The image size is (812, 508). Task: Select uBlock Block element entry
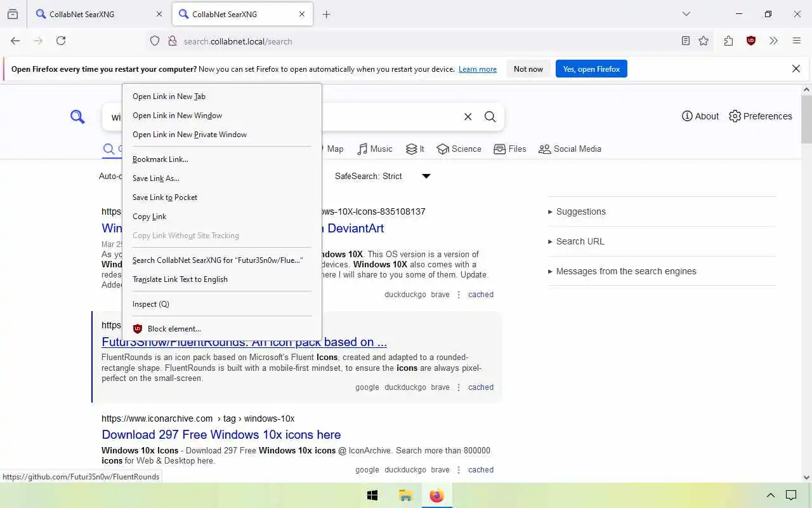[x=222, y=329]
